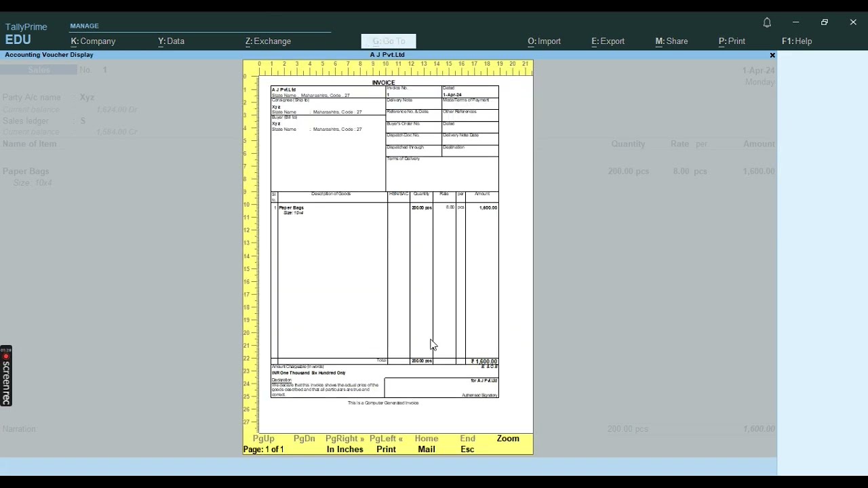Screen dimensions: 868x488
Task: Open F1: Help menu
Action: point(797,41)
